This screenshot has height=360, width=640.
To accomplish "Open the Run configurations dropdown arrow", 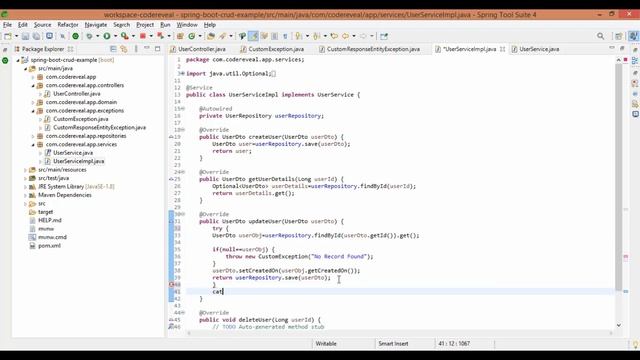I will coord(116,36).
